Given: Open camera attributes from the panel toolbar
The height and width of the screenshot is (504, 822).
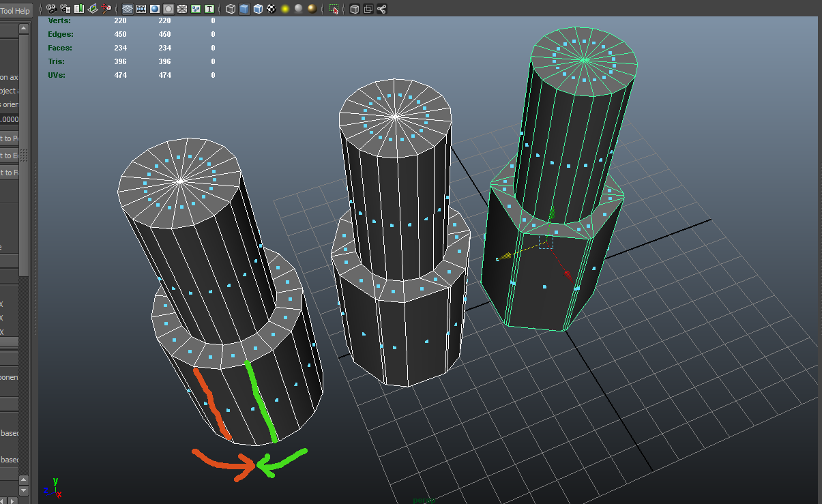Looking at the screenshot, I should pos(65,10).
